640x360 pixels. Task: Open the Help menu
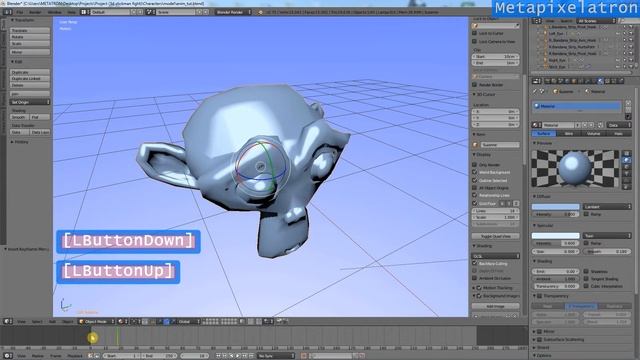click(71, 12)
